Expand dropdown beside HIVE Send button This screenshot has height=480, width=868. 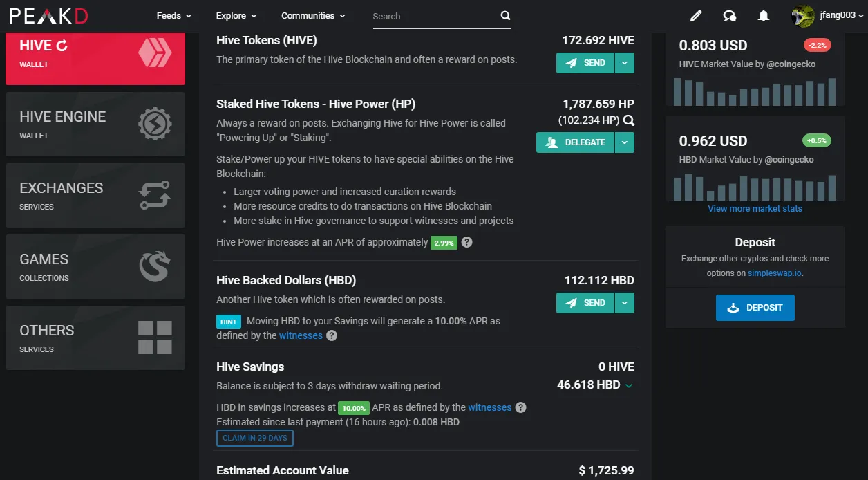click(x=625, y=63)
